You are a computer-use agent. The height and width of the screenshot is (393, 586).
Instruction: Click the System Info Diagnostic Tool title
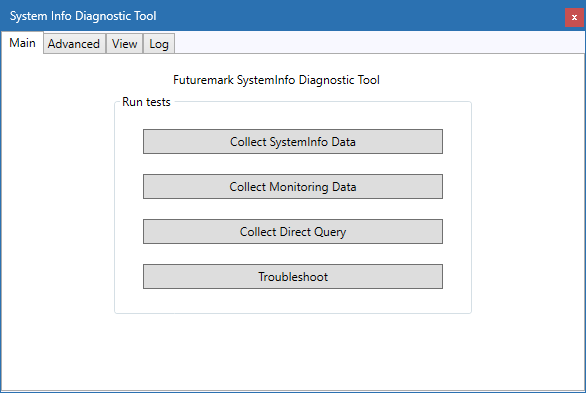pos(83,16)
